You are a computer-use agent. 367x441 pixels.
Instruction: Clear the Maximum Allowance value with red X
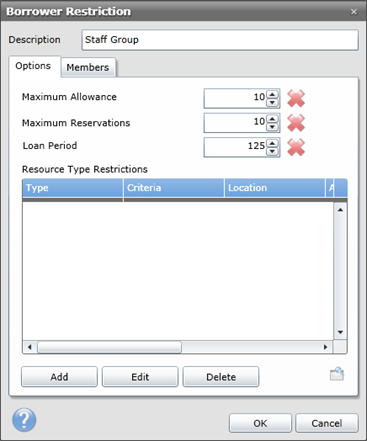[296, 98]
